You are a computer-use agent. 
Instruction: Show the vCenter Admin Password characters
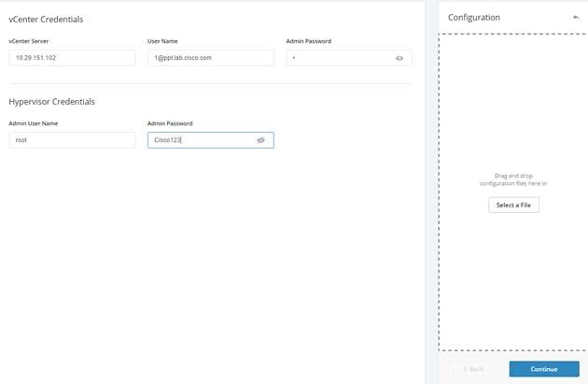[399, 58]
